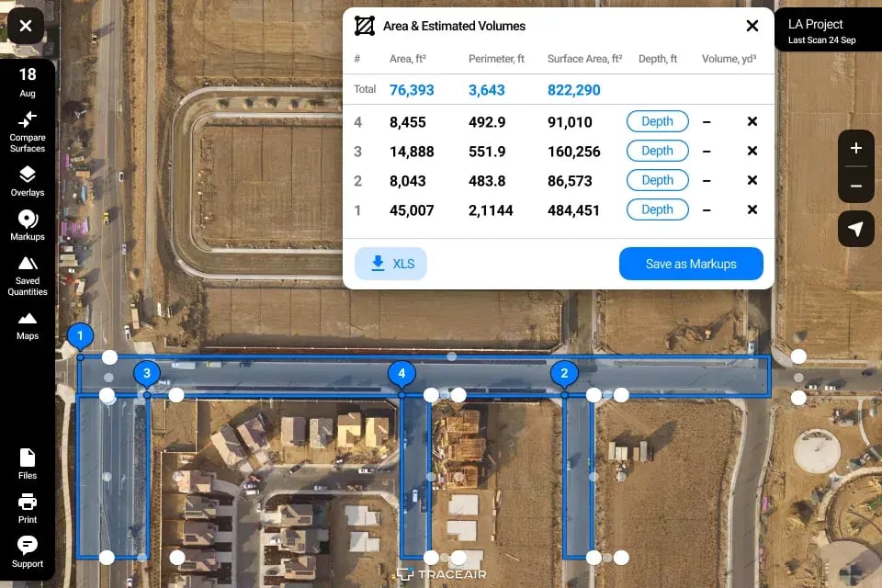Open the Overlays panel
Viewport: 882px width, 588px height.
tap(28, 181)
